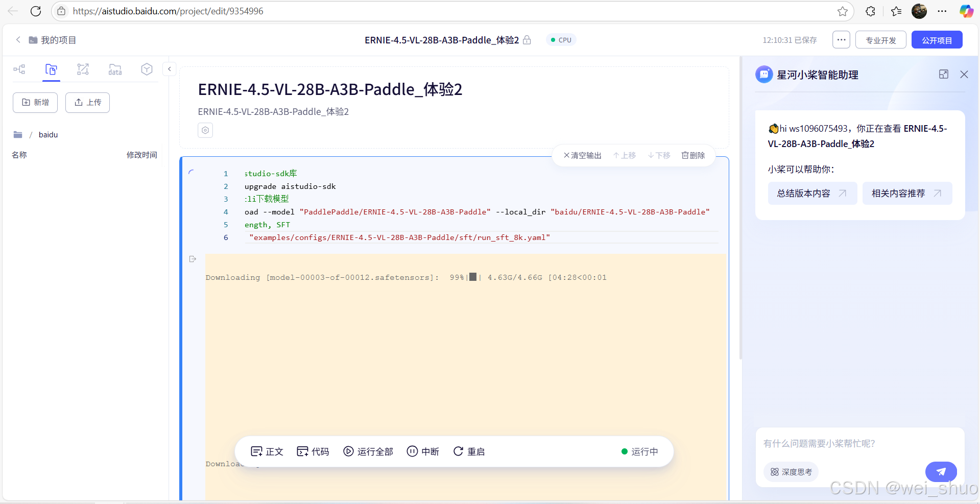The image size is (980, 504).
Task: Click 重启 to restart the kernel
Action: click(x=469, y=451)
